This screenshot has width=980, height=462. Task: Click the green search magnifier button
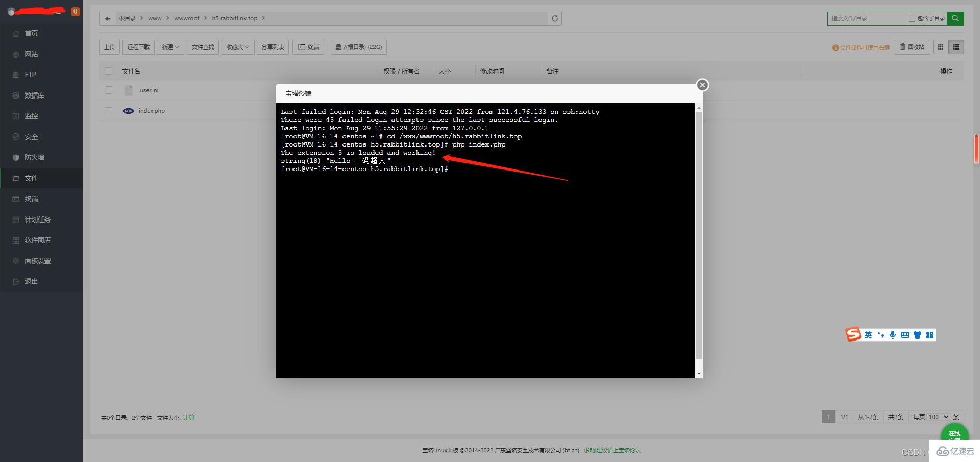point(955,18)
